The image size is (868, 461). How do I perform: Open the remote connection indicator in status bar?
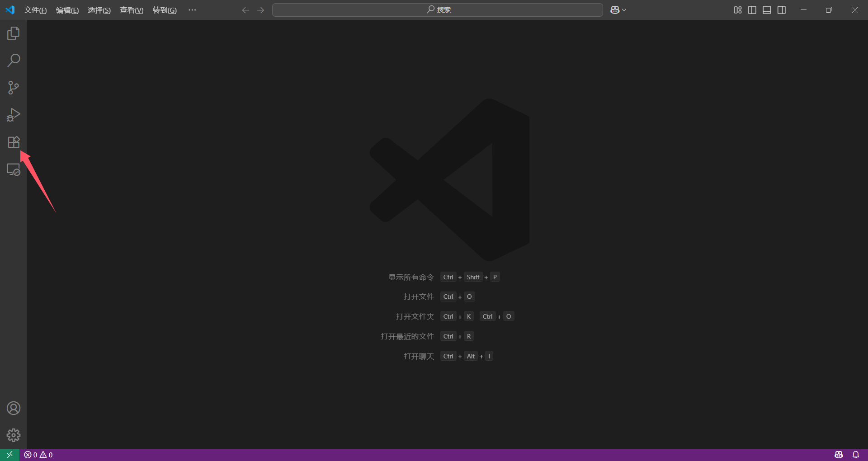click(x=9, y=455)
